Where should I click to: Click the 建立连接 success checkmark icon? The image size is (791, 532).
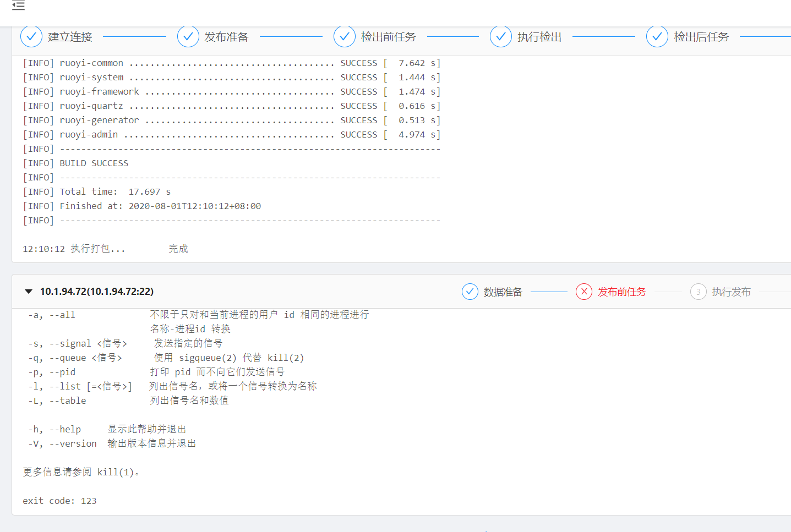(x=31, y=36)
